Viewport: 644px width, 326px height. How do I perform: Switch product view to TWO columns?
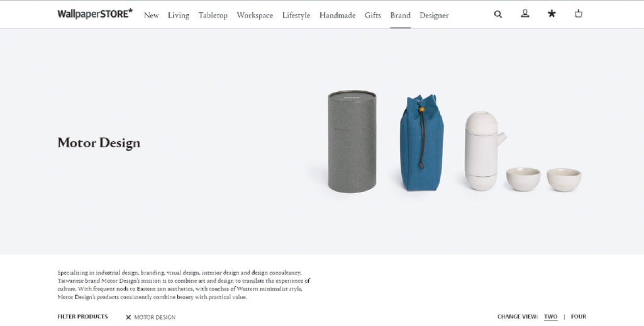(550, 317)
